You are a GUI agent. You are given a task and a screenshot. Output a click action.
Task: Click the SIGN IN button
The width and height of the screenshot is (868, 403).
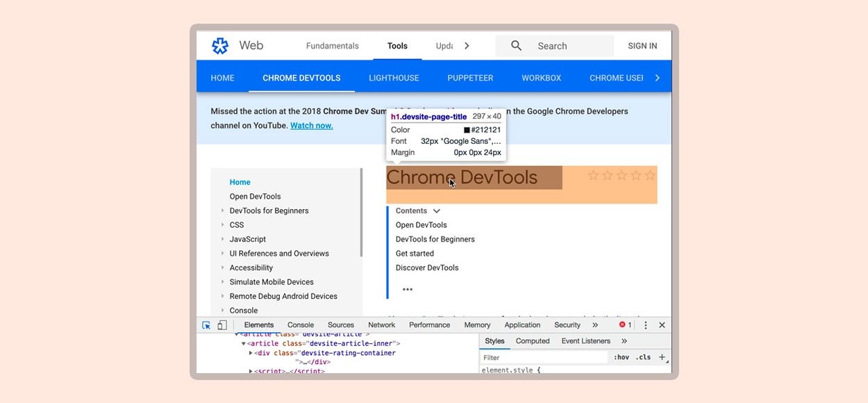[642, 46]
